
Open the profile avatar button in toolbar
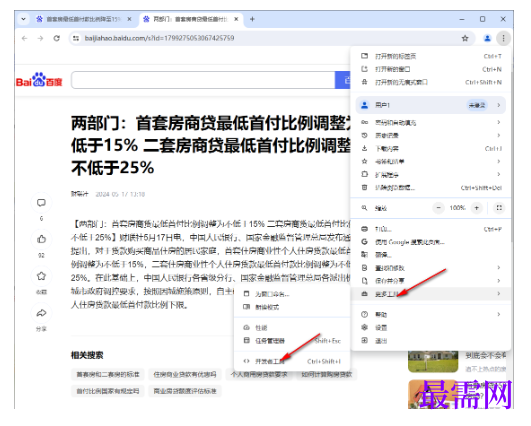[x=487, y=38]
